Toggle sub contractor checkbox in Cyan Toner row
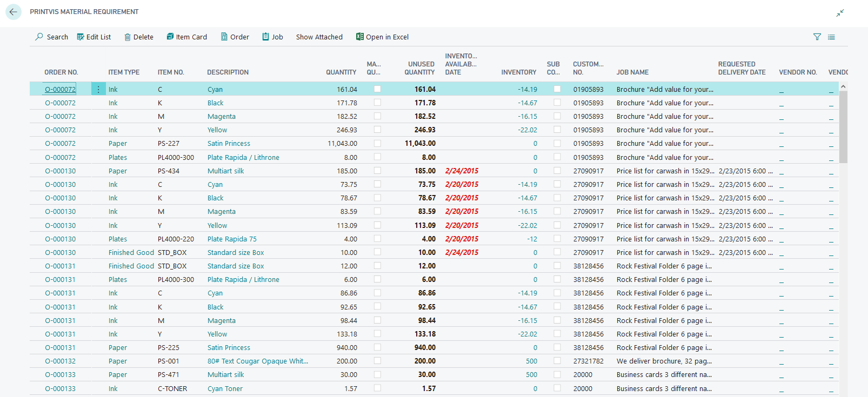Screen dimensions: 868x397 [557, 388]
